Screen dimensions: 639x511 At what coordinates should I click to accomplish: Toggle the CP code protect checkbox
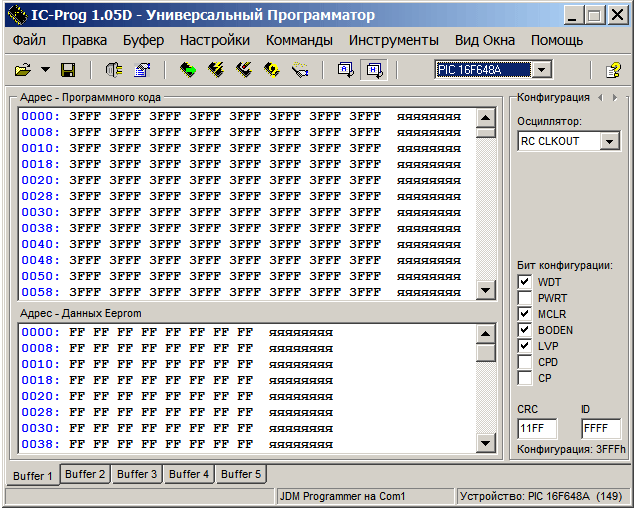[x=524, y=378]
